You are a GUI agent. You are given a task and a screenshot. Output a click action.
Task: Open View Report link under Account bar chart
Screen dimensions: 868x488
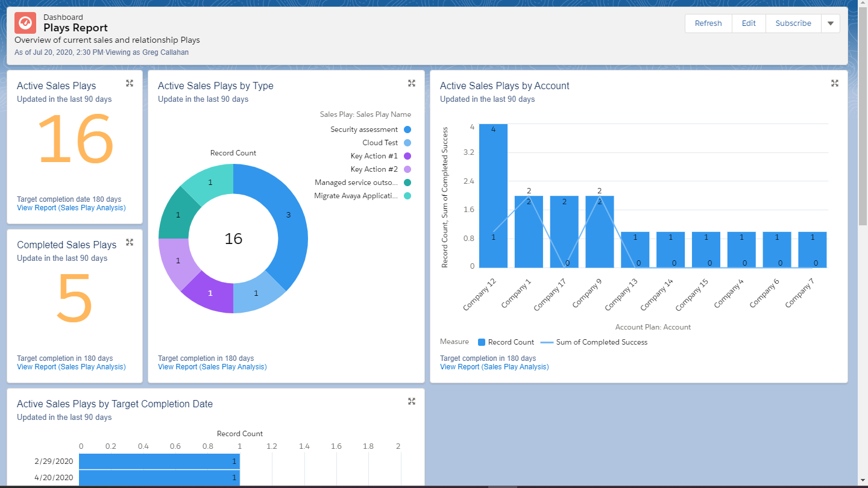[494, 367]
